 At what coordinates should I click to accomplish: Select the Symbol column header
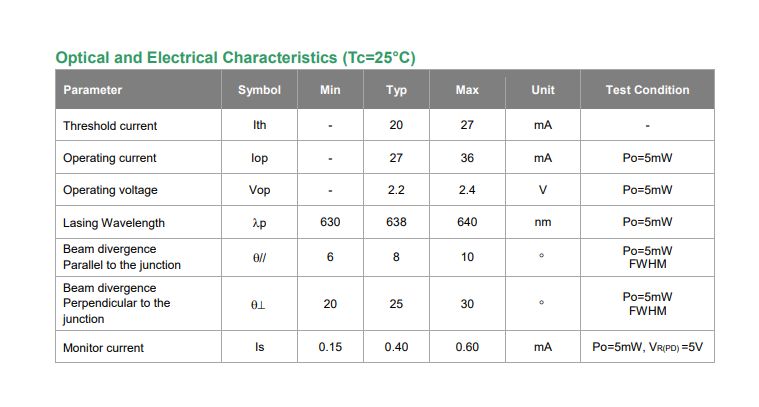[259, 90]
